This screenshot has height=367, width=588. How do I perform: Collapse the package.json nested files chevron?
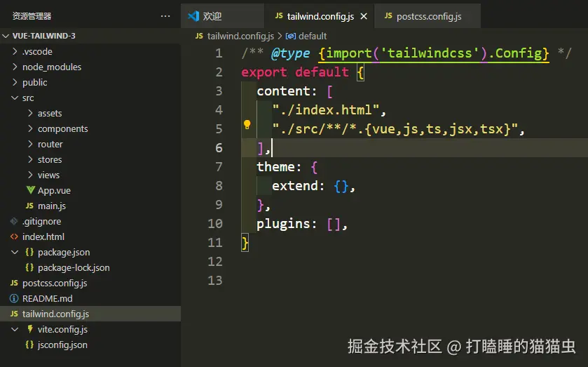coord(15,252)
